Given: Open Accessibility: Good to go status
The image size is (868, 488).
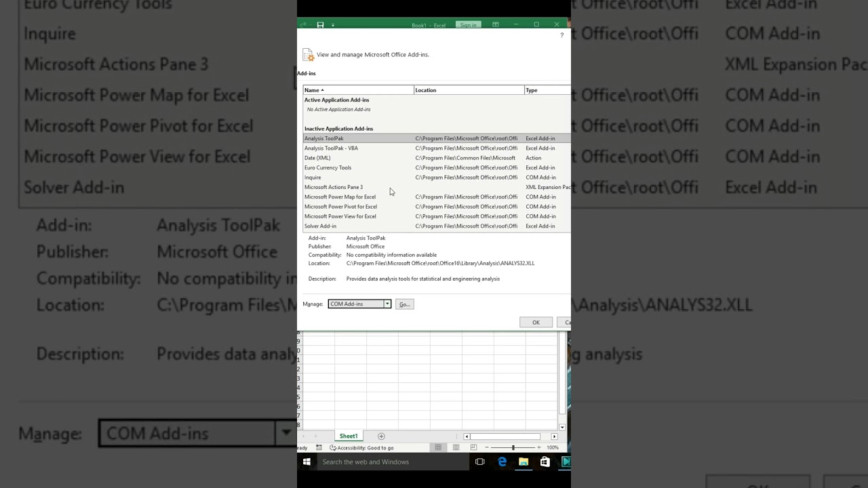Looking at the screenshot, I should (x=361, y=448).
